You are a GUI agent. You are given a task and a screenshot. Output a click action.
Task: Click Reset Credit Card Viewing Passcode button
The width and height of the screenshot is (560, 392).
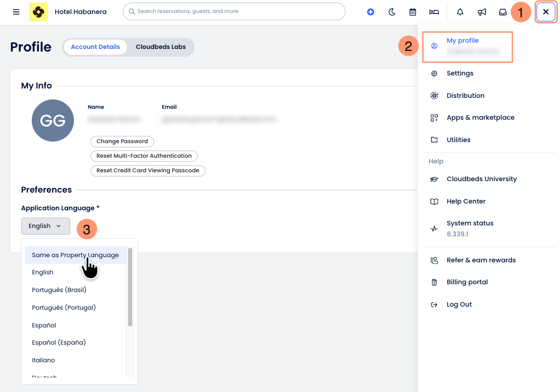coord(148,170)
